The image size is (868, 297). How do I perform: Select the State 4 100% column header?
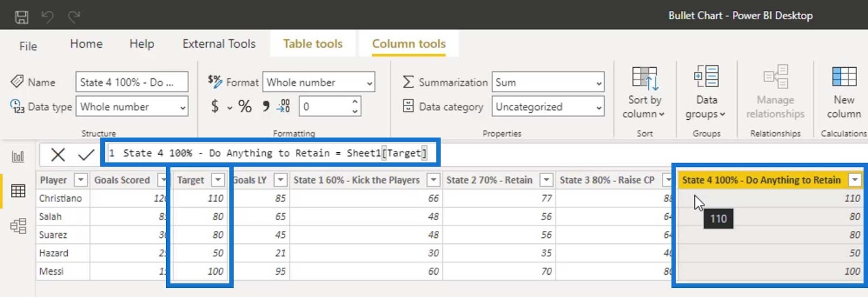761,180
